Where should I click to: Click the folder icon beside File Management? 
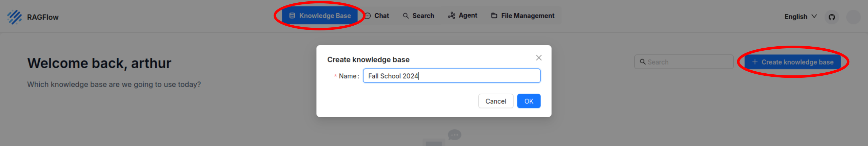coord(494,16)
